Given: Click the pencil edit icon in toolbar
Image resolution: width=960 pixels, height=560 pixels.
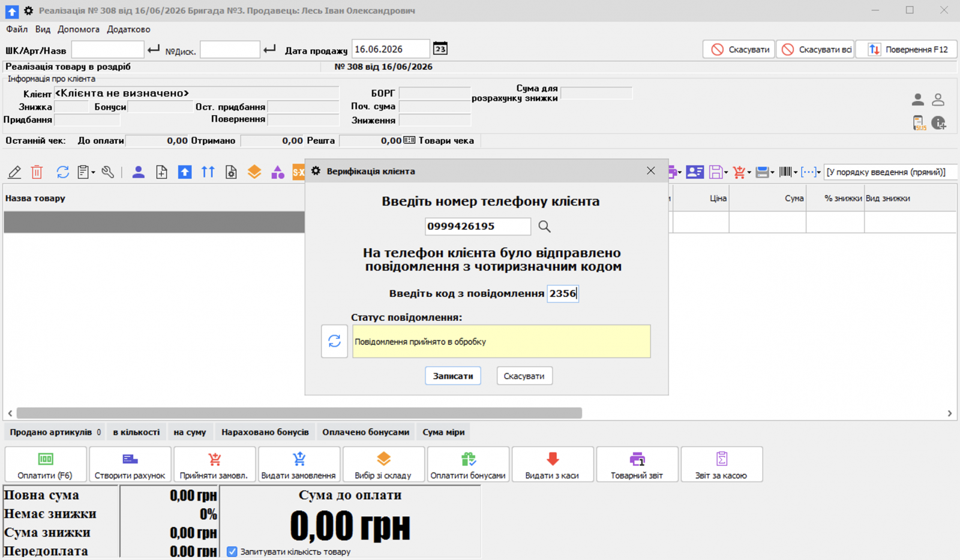Looking at the screenshot, I should 14,173.
